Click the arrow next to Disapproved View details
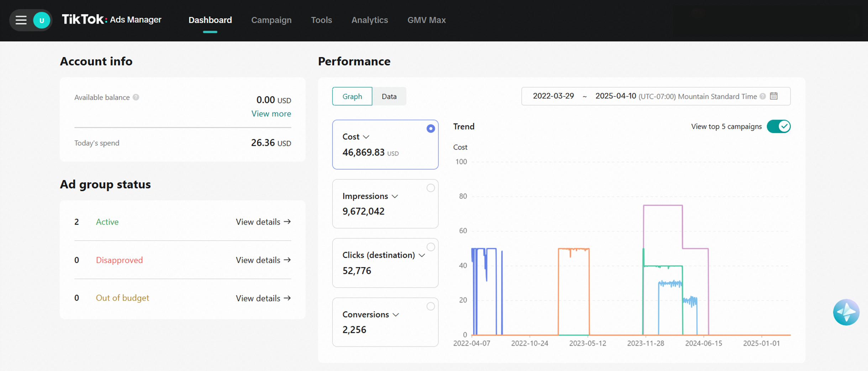Image resolution: width=868 pixels, height=371 pixels. (x=287, y=260)
